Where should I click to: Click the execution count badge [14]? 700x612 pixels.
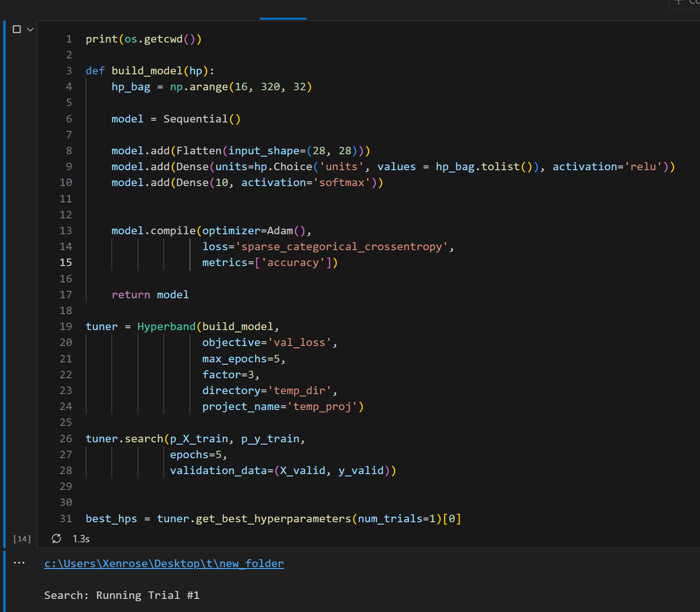pyautogui.click(x=22, y=539)
